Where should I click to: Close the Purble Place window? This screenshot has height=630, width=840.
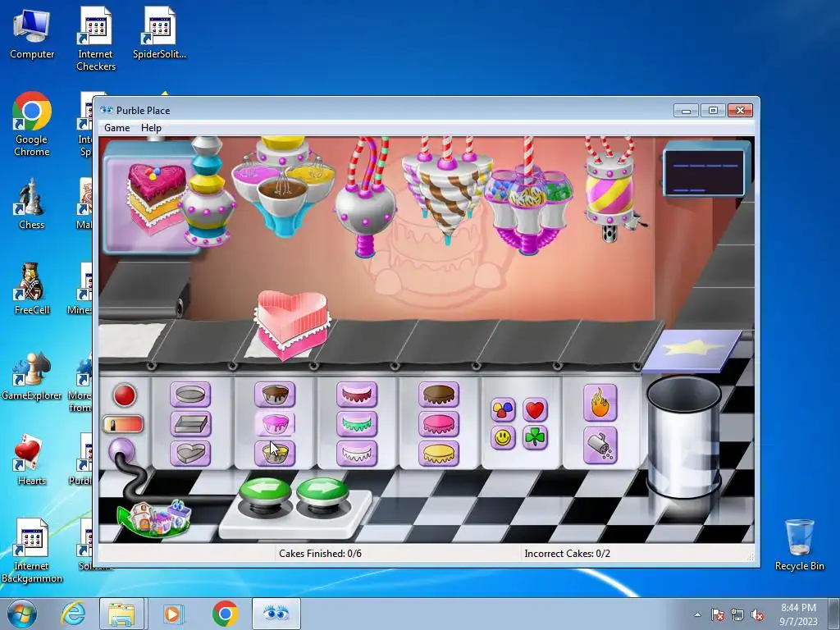point(741,111)
